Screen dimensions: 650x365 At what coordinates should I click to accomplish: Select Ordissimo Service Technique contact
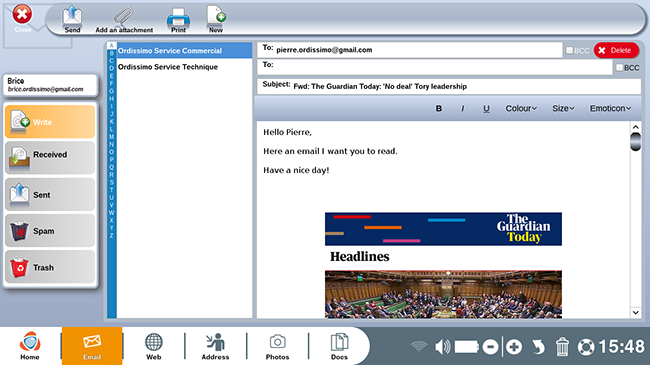pos(184,67)
